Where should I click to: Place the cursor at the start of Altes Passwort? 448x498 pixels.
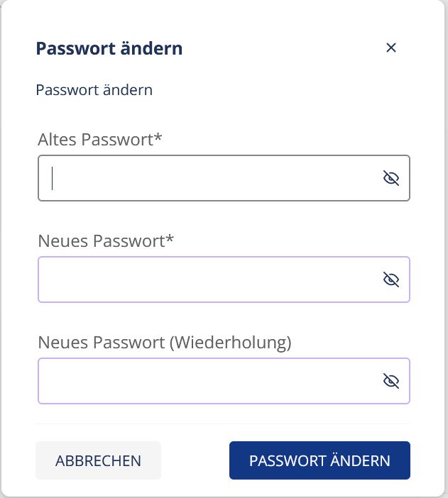click(53, 178)
